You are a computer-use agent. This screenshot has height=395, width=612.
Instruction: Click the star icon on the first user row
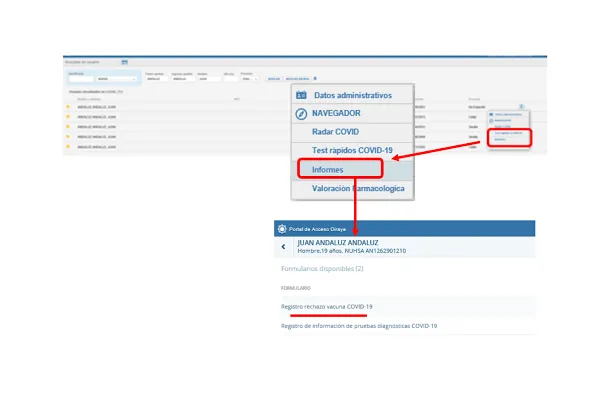click(68, 107)
